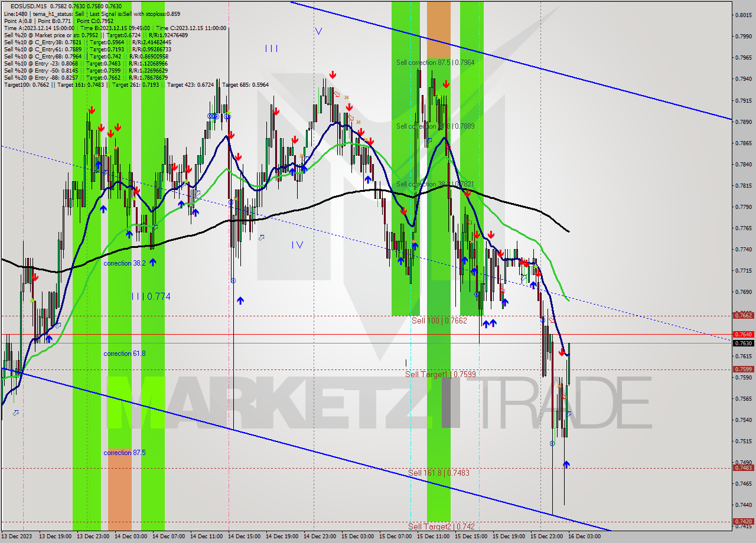Click the 0.7440 price scale label
Screen dimensions: 756x543
pos(744,505)
